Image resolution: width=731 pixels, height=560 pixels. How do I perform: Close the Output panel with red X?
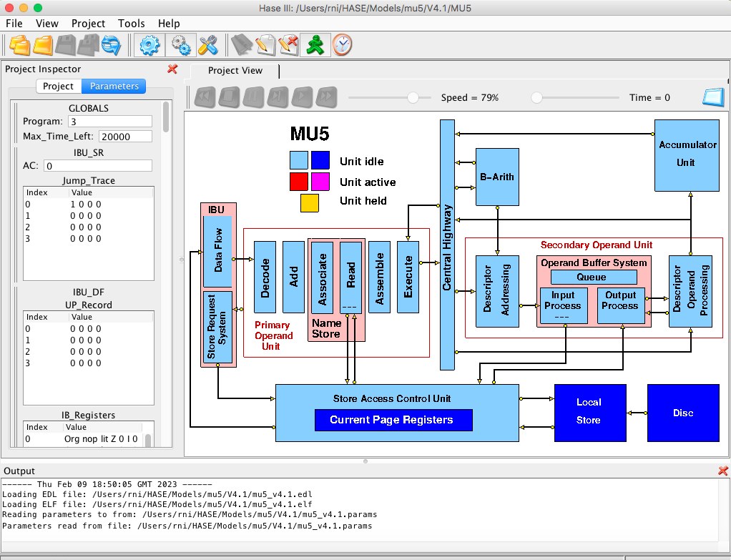(723, 471)
